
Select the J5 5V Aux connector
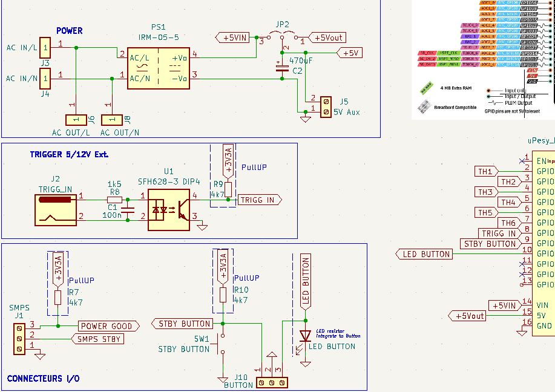click(x=326, y=104)
